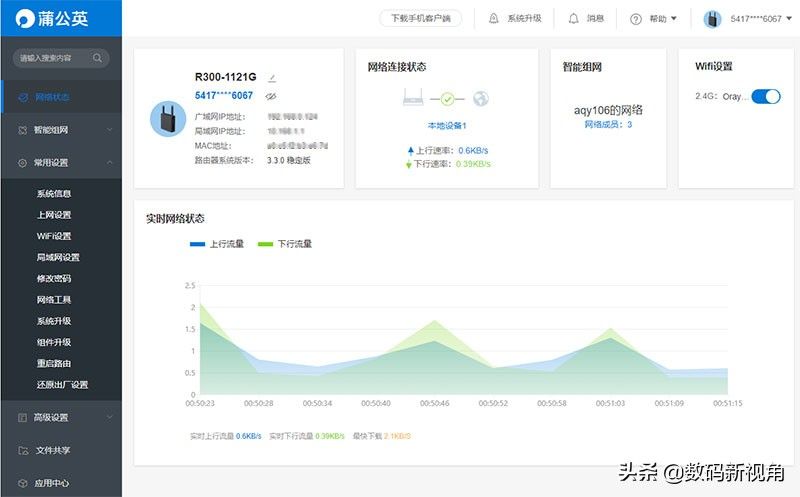Click the 文件共享 folder icon
Viewport: 800px width, 497px height.
23,450
